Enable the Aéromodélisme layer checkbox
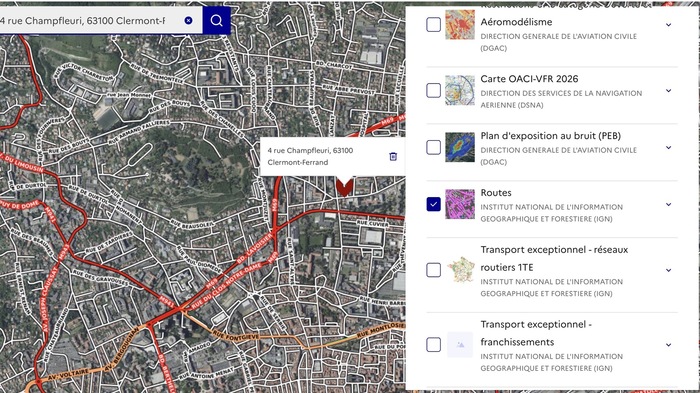 coord(433,25)
